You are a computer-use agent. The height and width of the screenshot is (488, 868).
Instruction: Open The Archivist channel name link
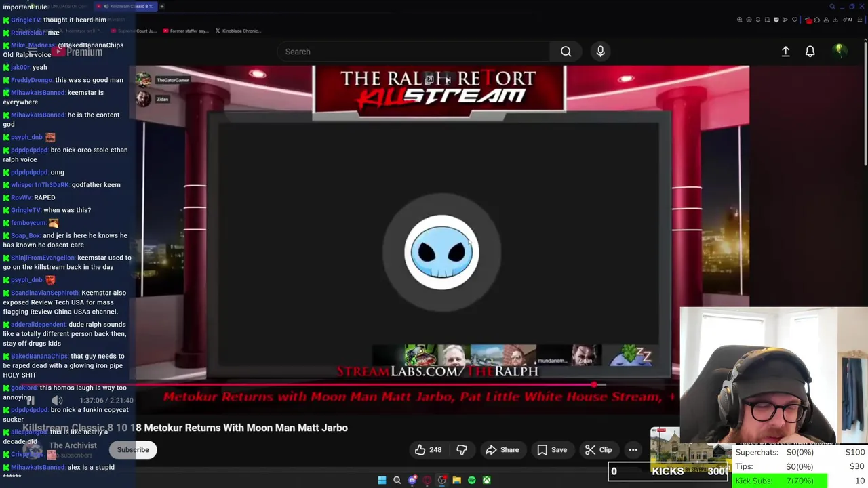tap(73, 445)
